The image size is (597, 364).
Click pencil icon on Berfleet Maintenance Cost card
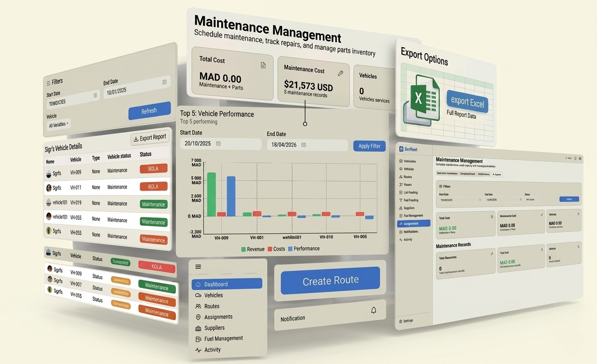point(542,214)
